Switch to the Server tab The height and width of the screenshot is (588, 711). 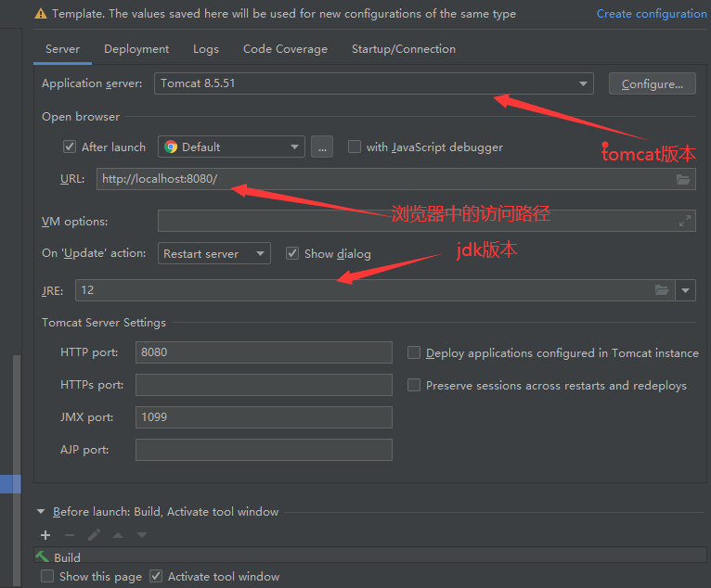click(x=62, y=49)
